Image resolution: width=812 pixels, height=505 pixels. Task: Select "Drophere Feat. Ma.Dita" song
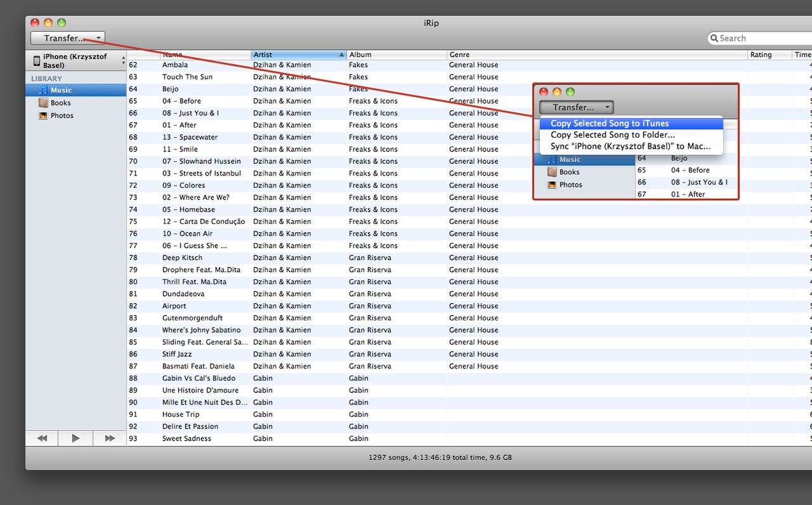[202, 270]
